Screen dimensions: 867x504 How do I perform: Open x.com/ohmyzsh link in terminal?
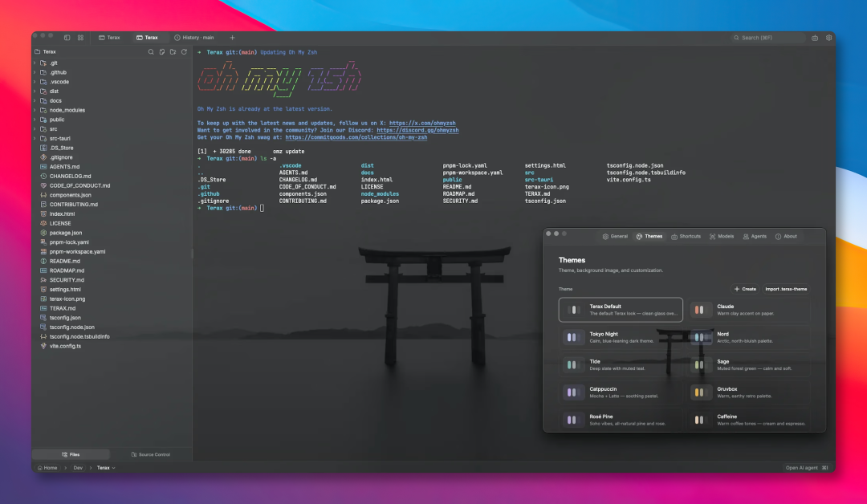[422, 124]
